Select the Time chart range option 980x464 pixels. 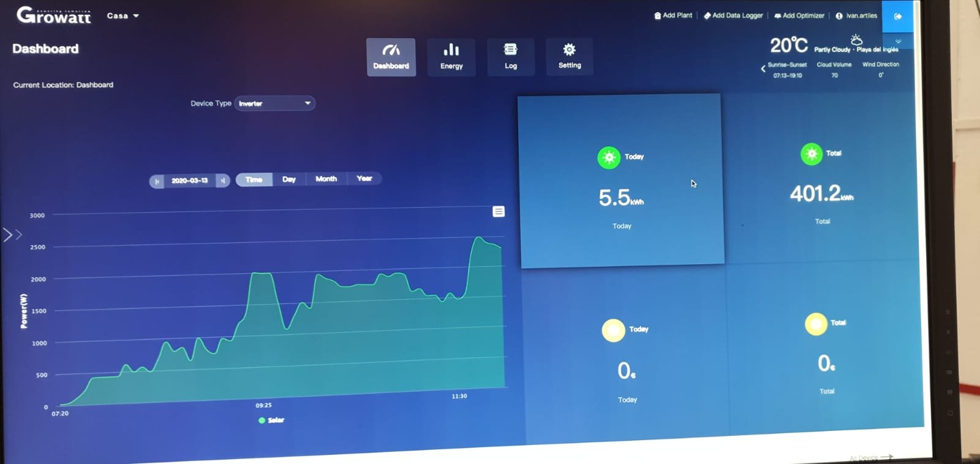[x=254, y=180]
